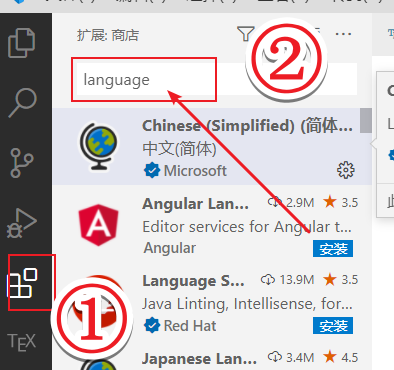This screenshot has height=370, width=394.
Task: Click the Angular publisher name
Action: click(170, 248)
